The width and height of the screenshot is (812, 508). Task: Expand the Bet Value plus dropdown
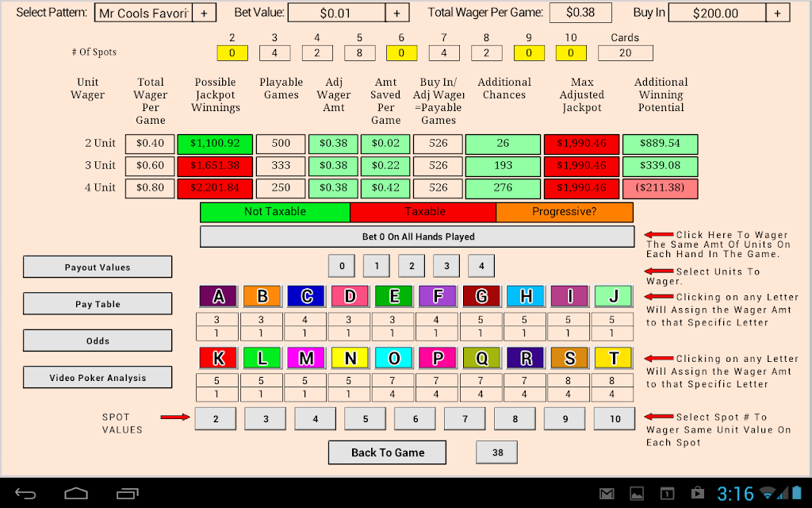point(397,13)
